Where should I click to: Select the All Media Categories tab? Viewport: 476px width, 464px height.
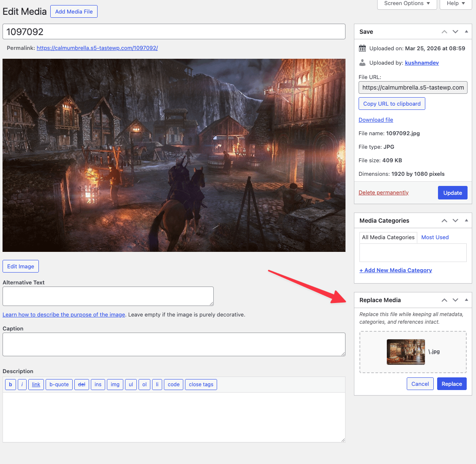point(388,237)
